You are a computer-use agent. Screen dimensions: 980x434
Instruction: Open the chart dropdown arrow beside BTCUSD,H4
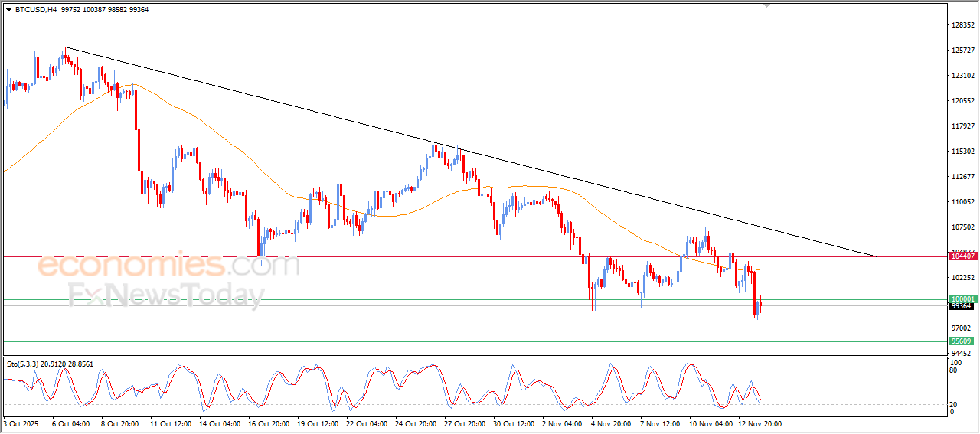click(8, 10)
